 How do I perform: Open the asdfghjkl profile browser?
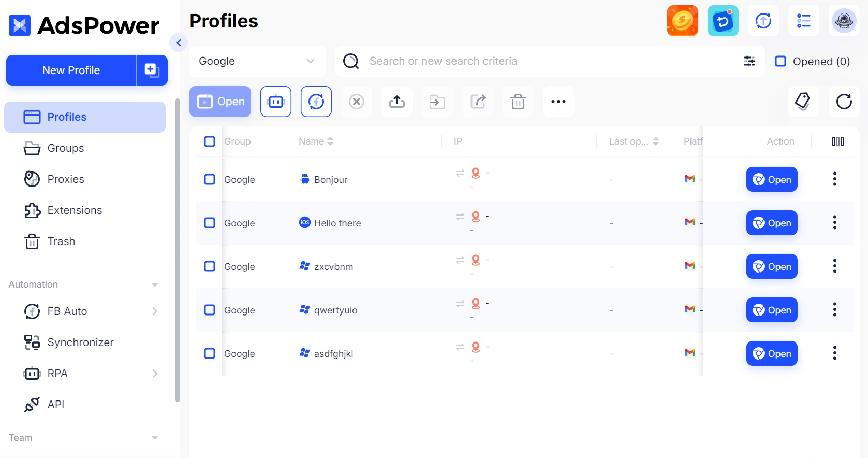click(772, 353)
